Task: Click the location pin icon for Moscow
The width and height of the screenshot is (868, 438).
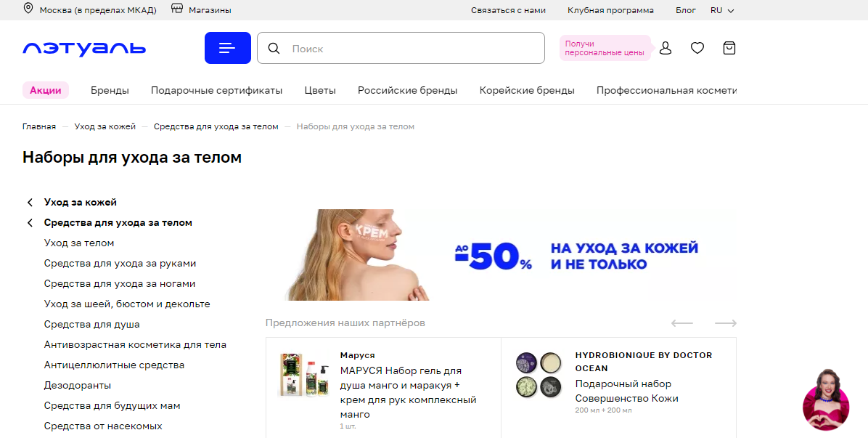Action: point(28,9)
